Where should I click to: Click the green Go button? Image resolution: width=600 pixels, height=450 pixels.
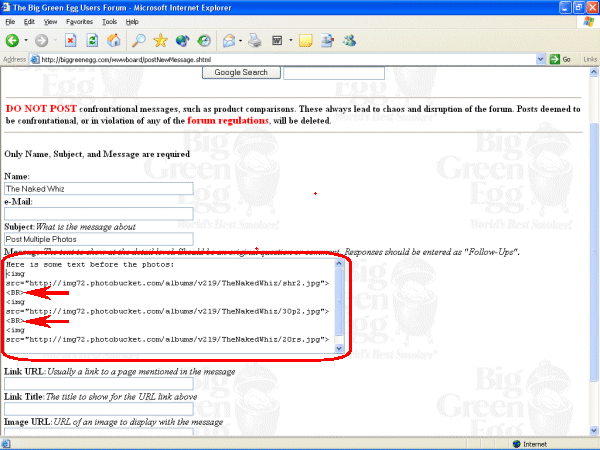[561, 59]
